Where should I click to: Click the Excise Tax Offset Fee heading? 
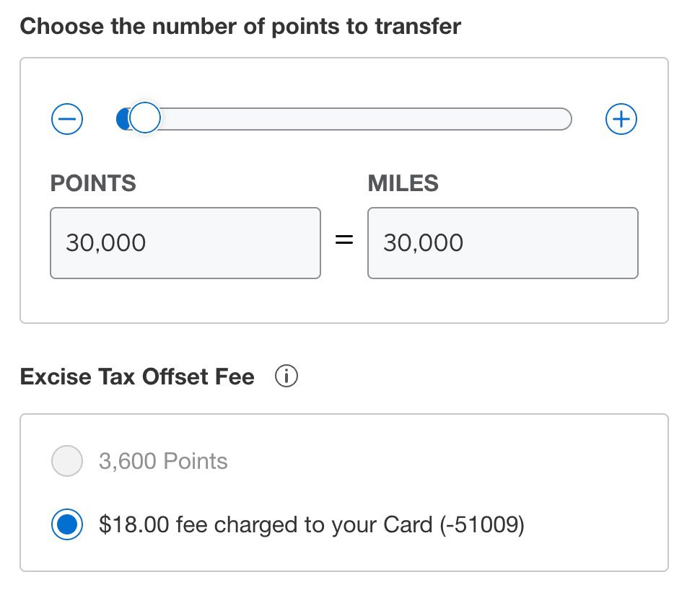[137, 376]
